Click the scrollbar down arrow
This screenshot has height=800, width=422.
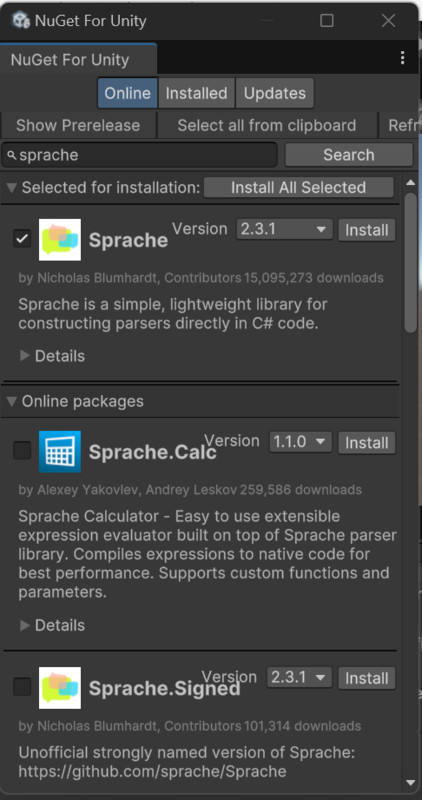(411, 783)
